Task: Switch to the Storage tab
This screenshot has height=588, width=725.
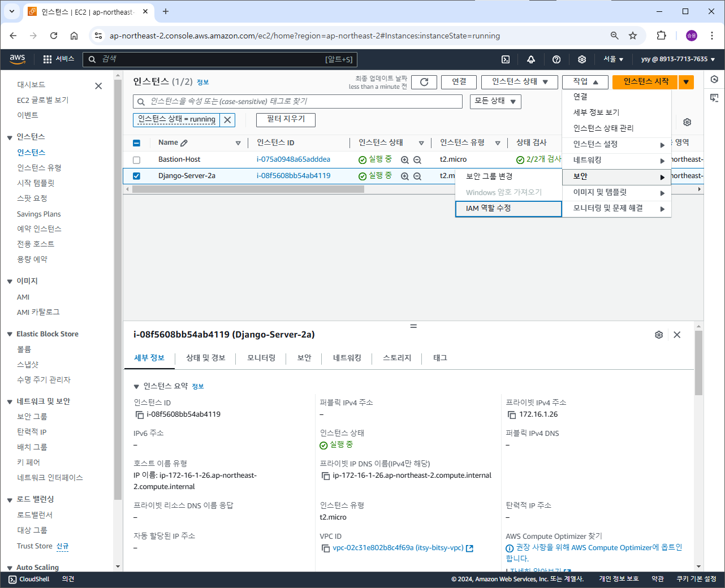Action: coord(397,358)
